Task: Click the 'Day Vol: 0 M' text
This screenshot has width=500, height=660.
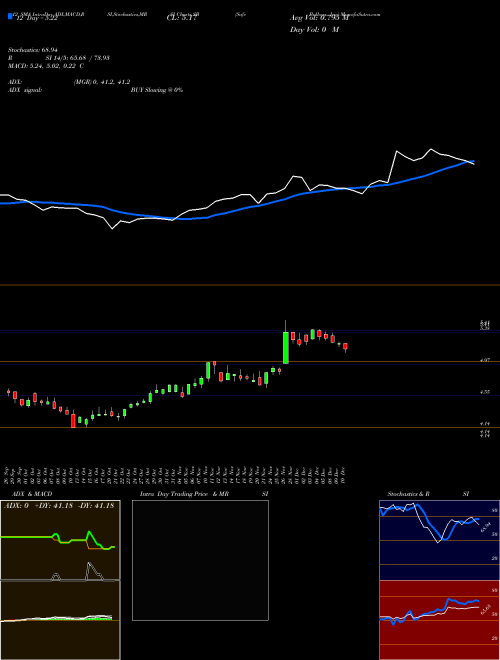Action: [x=314, y=30]
